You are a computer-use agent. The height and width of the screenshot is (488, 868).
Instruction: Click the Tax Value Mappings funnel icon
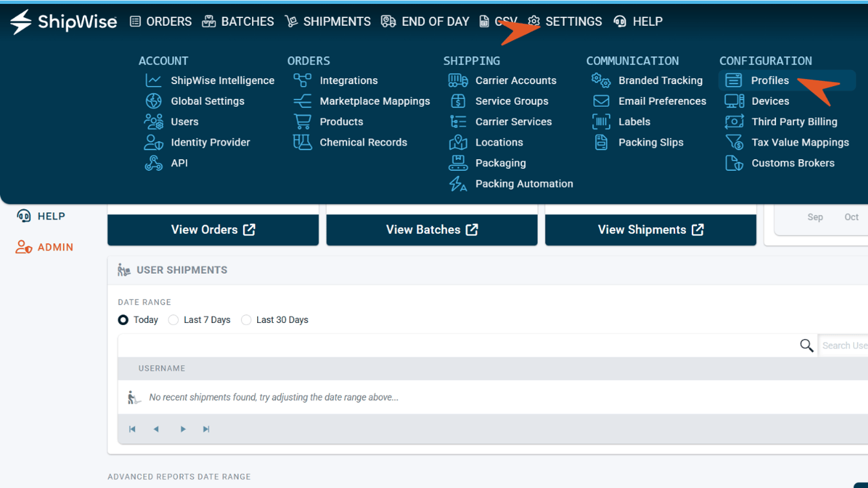[x=734, y=142]
